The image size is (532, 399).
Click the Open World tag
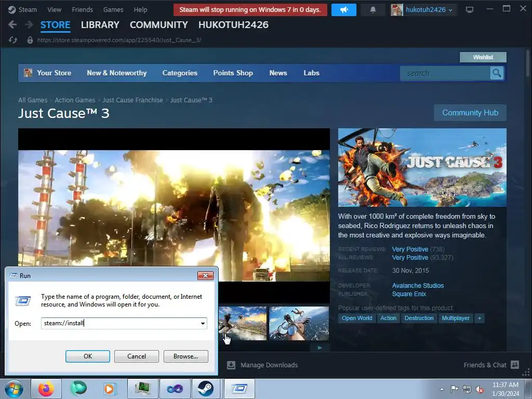tap(357, 318)
